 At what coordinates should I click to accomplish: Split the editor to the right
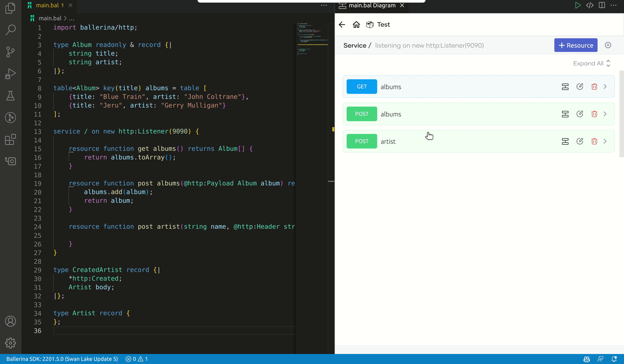tap(602, 5)
